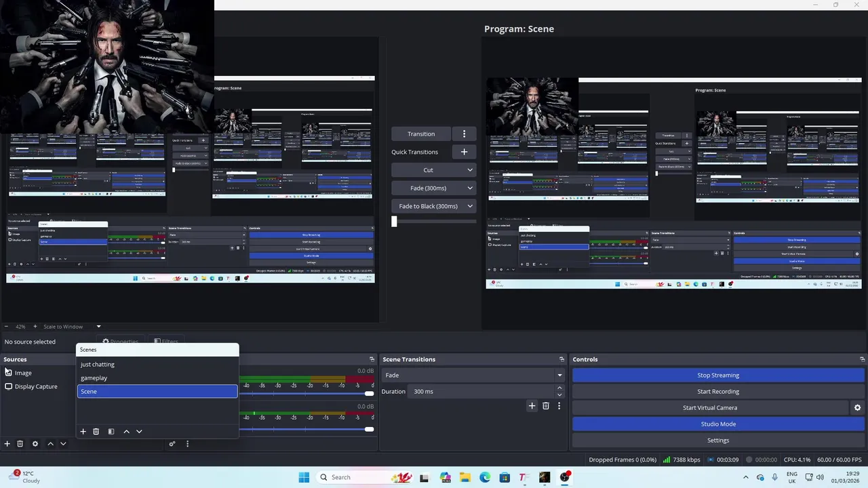The image size is (868, 488).
Task: Add a new scene with the Scenes plus icon
Action: coord(83,431)
